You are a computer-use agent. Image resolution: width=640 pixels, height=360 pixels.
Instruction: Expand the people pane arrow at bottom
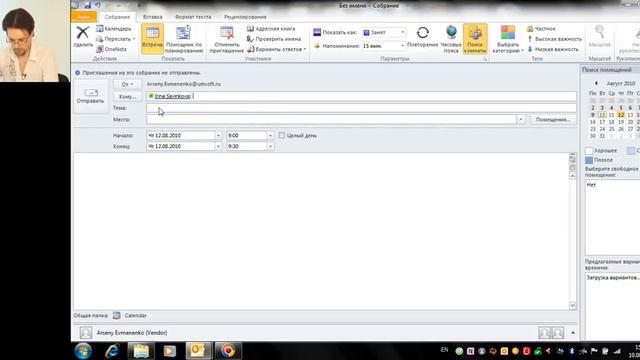(573, 333)
